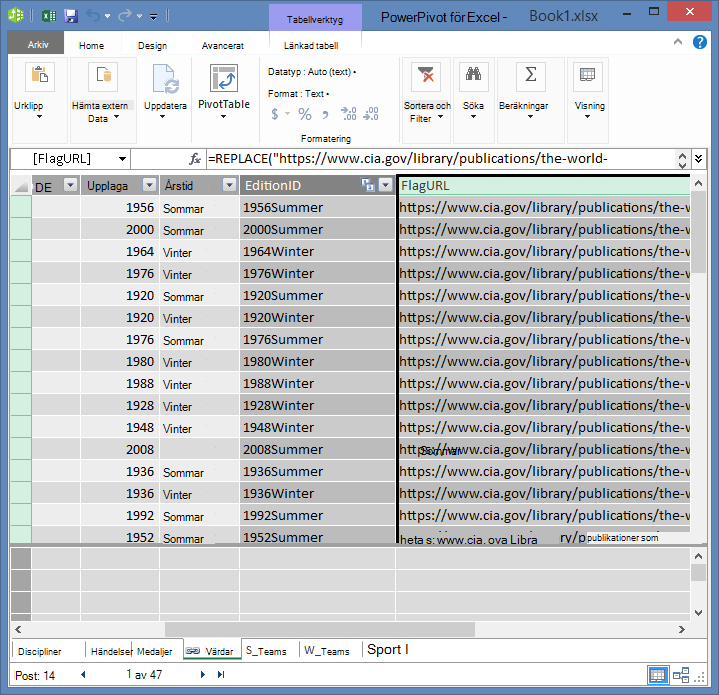Switch to the Avancerat ribbon tab
Viewport: 719px width, 695px height.
tap(222, 45)
